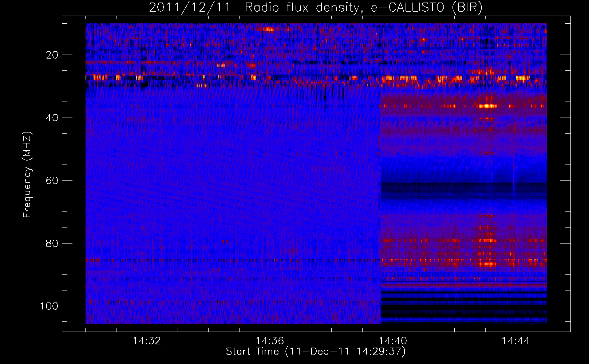Click the '40' frequency tick label

(52, 118)
